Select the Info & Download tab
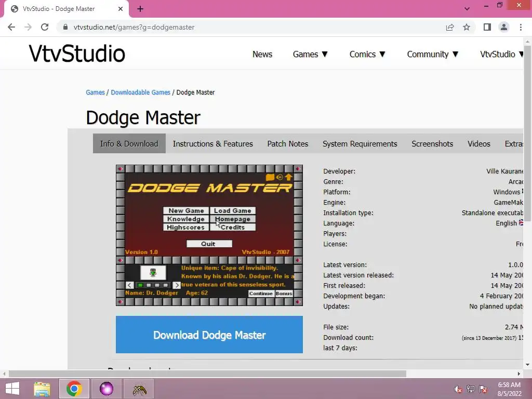Screen dimensions: 532x399 tap(129, 143)
